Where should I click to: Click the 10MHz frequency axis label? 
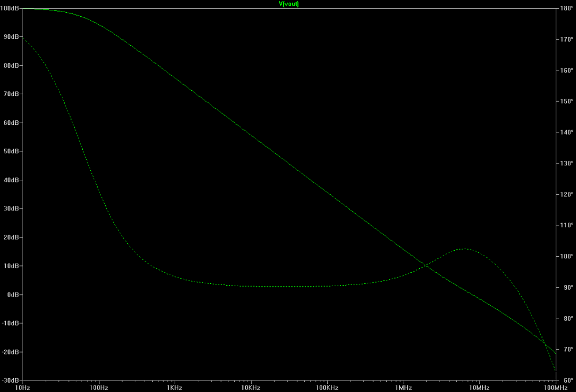pyautogui.click(x=479, y=387)
